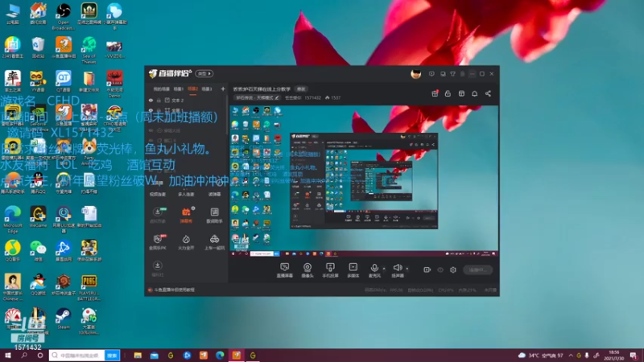Toggle the preview eye icon in bottom bar
Screen dimensions: 644x362
440,269
